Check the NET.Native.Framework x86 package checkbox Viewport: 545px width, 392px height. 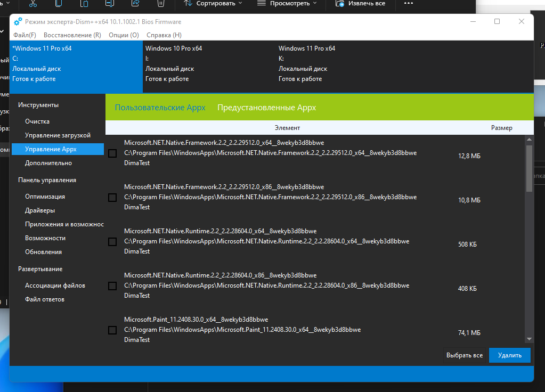click(x=112, y=198)
